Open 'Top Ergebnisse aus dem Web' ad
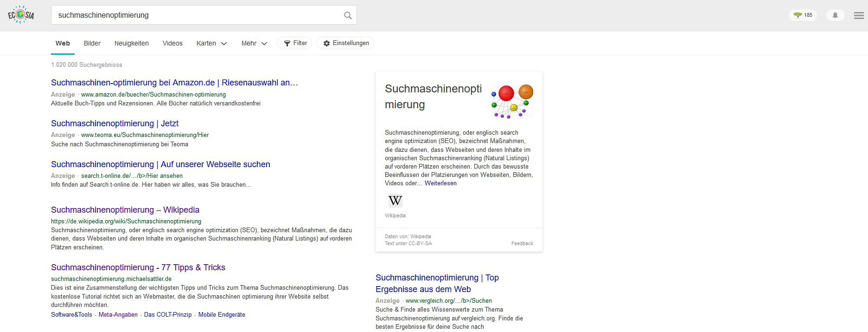Screen dimensions: 868x332 click(437, 283)
